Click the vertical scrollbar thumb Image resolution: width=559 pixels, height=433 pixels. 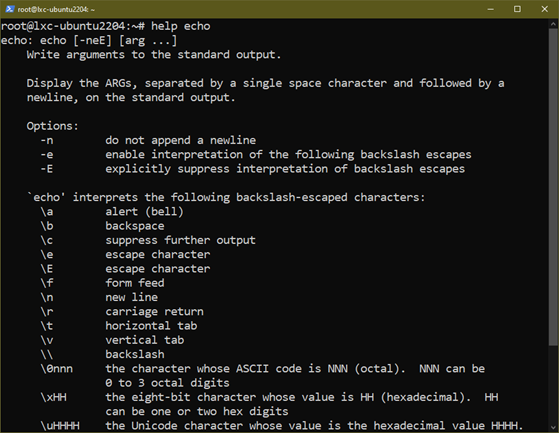(x=553, y=187)
